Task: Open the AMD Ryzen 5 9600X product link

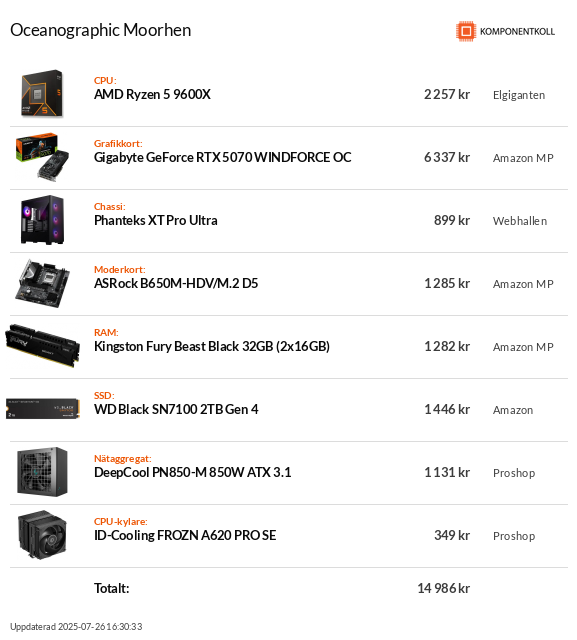Action: click(x=152, y=94)
